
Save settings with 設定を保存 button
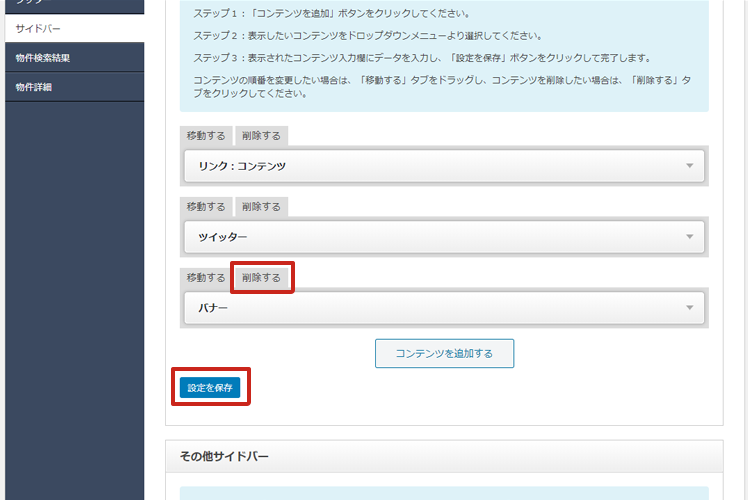[210, 387]
